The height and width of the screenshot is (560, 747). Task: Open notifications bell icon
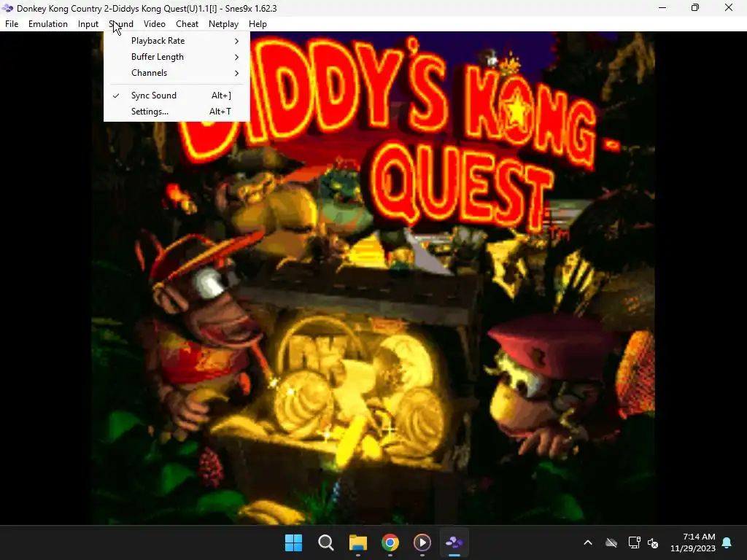point(727,542)
